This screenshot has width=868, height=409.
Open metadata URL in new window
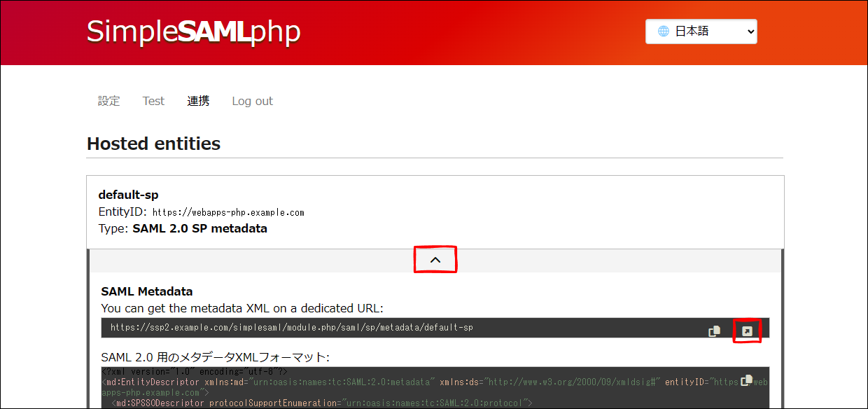pos(747,331)
